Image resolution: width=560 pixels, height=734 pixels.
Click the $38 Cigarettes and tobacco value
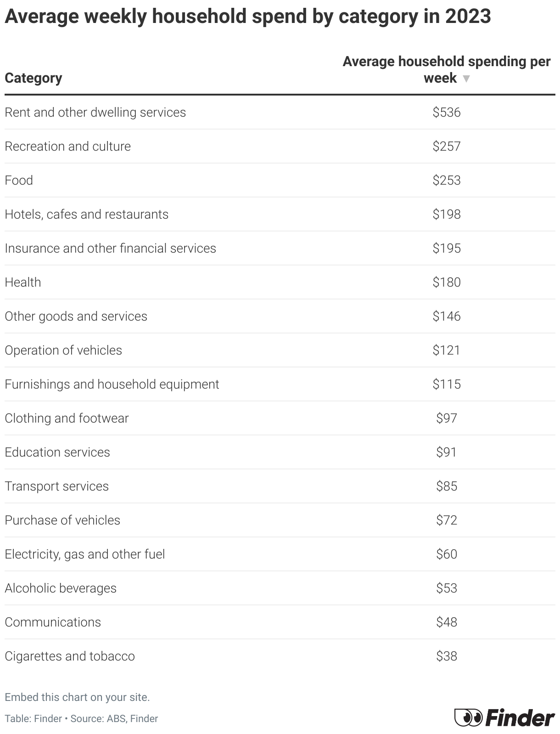446,656
